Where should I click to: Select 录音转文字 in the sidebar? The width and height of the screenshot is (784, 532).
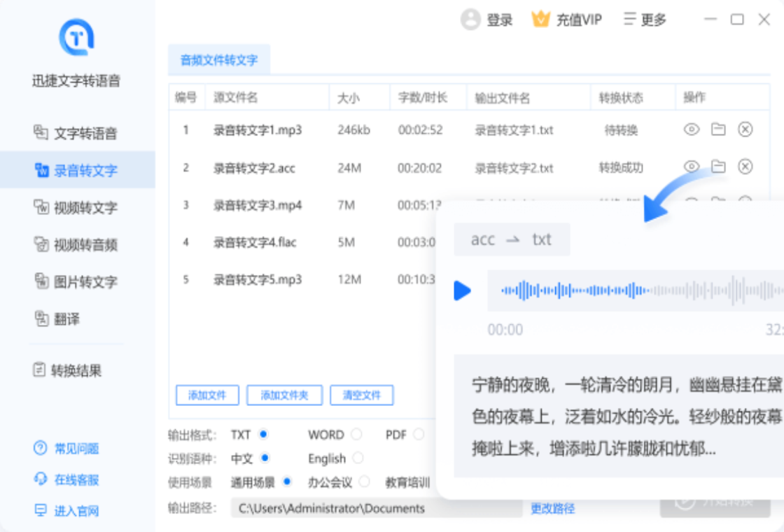78,170
